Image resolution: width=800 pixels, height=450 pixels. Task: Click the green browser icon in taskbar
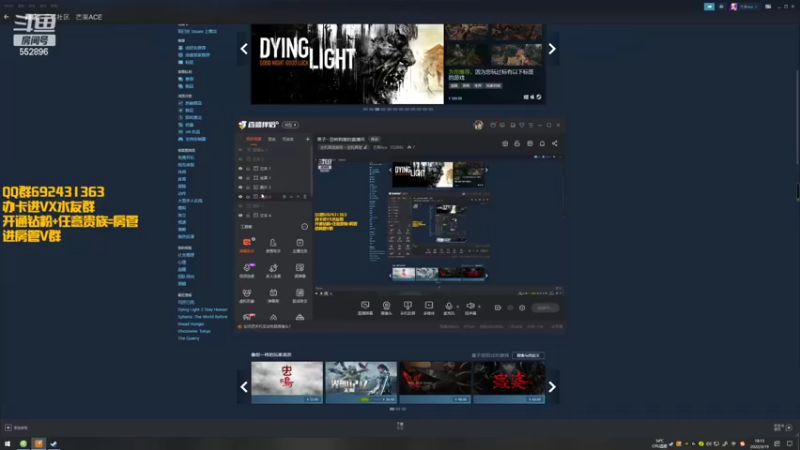tap(23, 443)
